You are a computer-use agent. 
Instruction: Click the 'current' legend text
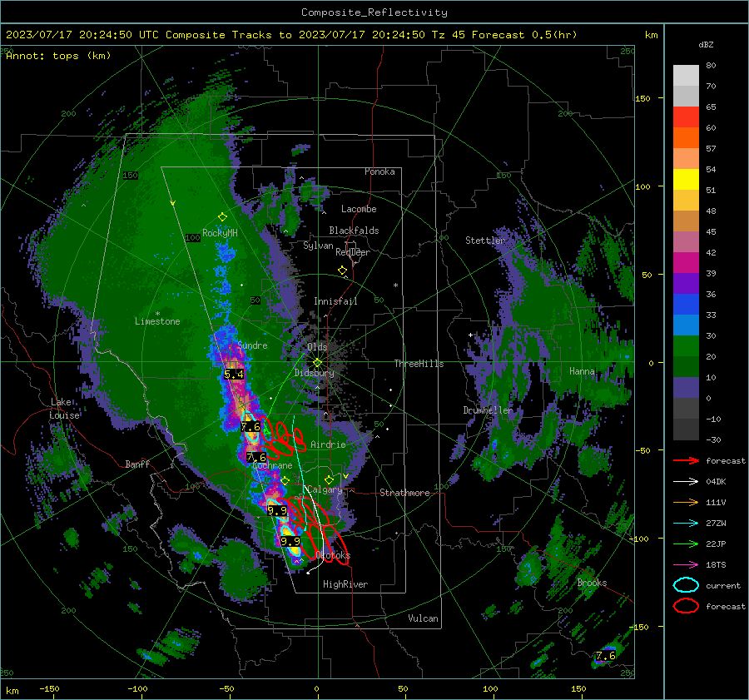722,586
